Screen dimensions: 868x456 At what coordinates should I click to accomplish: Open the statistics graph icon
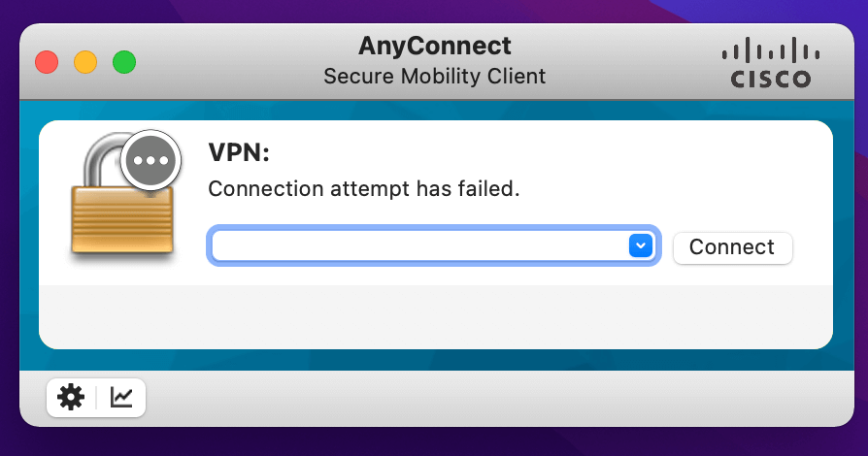(x=121, y=397)
